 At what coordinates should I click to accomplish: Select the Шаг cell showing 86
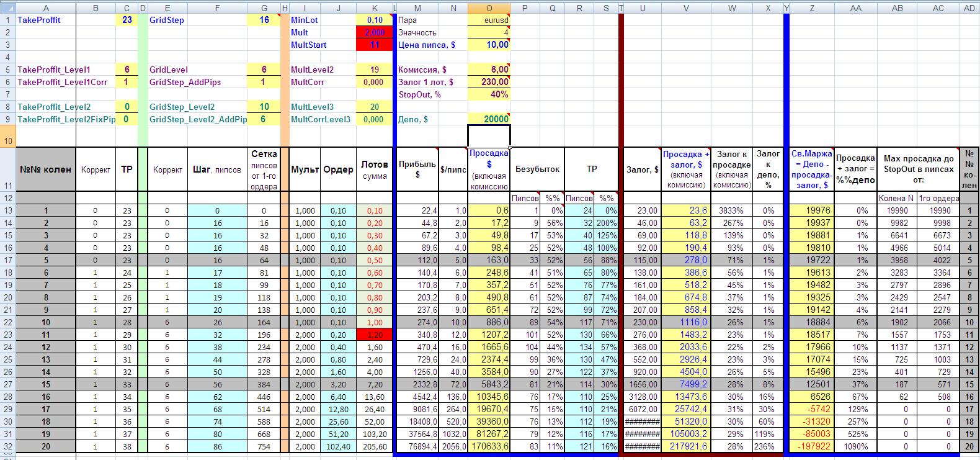pos(216,446)
